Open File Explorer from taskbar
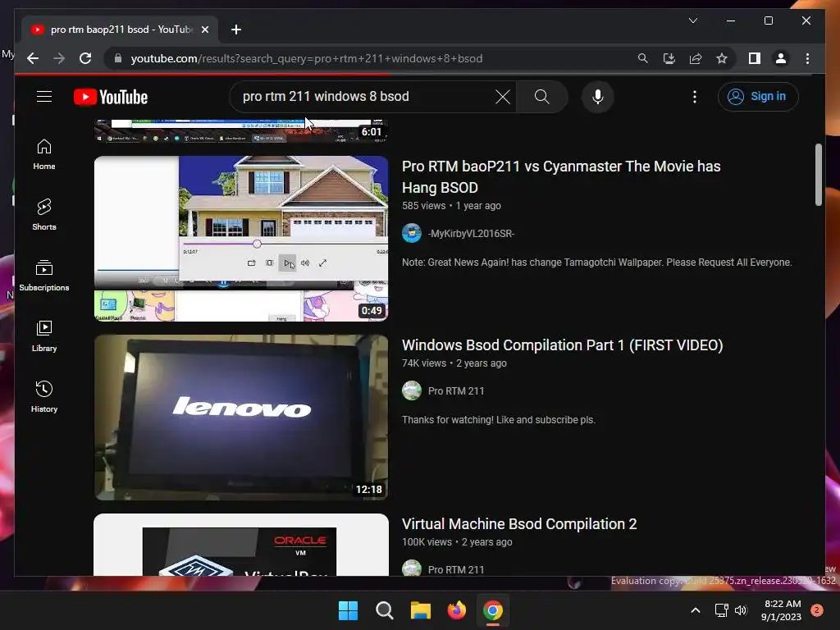This screenshot has width=840, height=630. [x=421, y=610]
